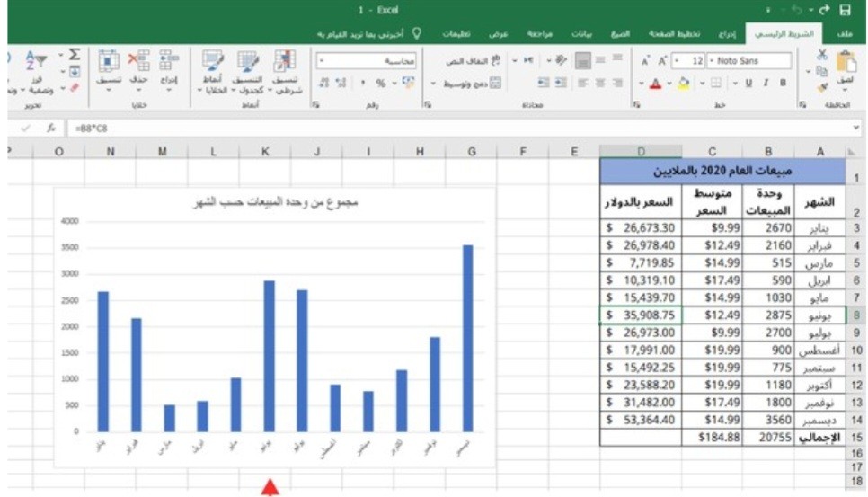This screenshot has width=868, height=497.
Task: Apply percent style to selection
Action: pos(380,83)
